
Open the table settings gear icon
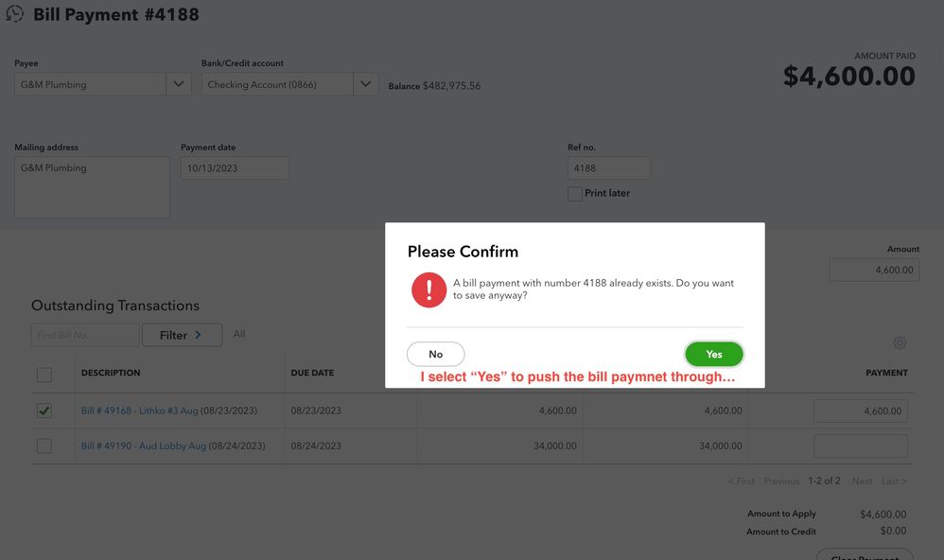click(x=900, y=343)
